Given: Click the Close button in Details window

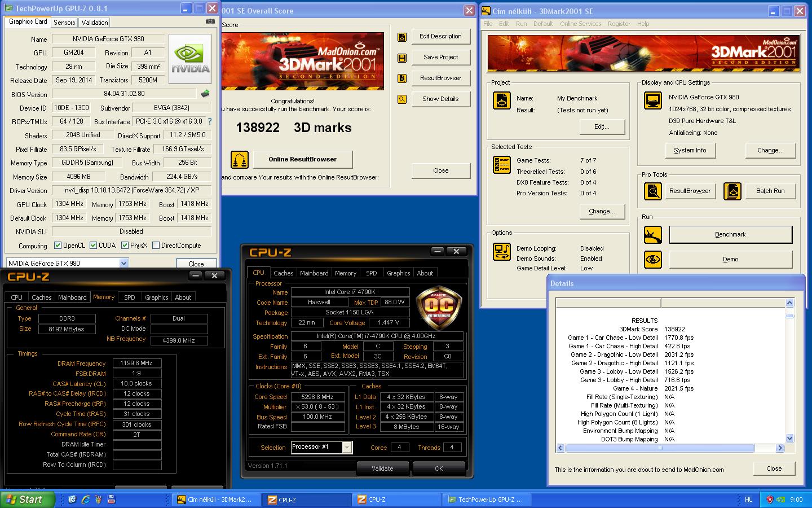Looking at the screenshot, I should point(774,469).
